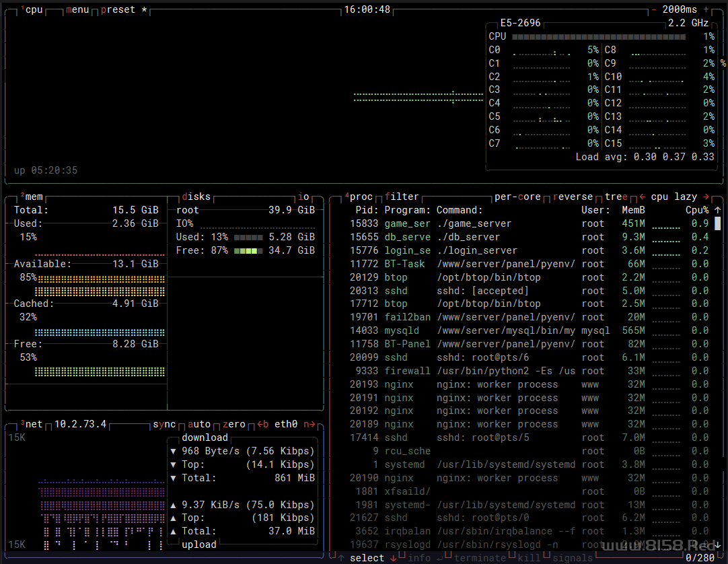
Task: Click the up arrow above process scrollbar
Action: tap(717, 210)
